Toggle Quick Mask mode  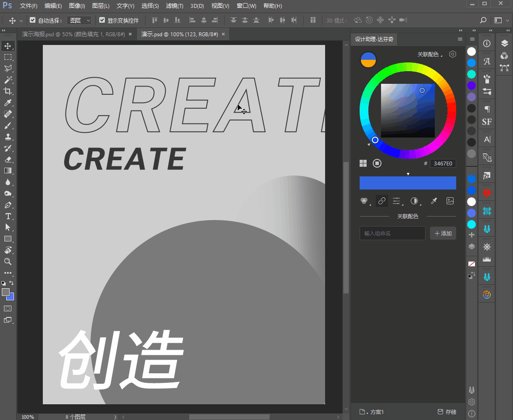(8, 309)
